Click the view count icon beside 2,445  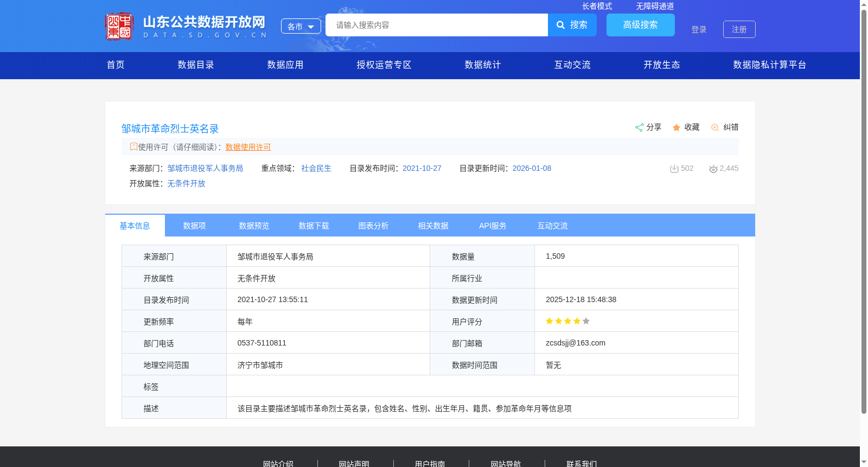point(713,169)
